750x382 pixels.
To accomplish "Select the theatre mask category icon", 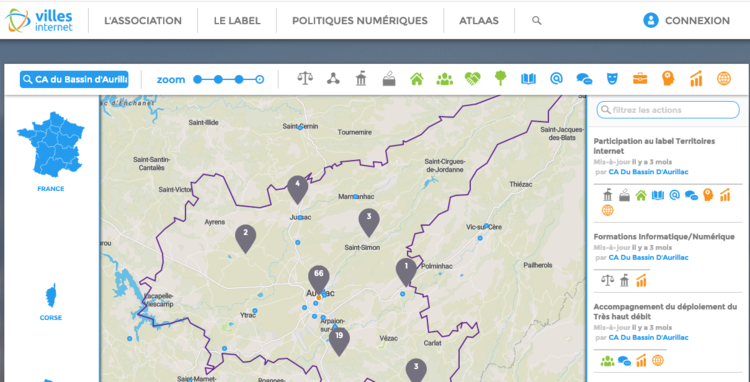I will point(612,78).
